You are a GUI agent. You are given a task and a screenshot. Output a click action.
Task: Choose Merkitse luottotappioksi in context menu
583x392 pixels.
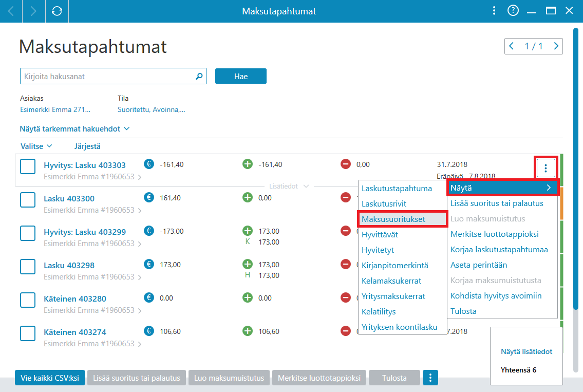click(495, 234)
